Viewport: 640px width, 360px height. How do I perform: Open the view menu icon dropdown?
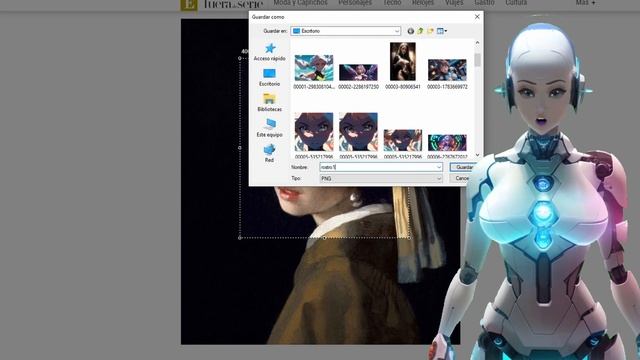click(x=442, y=31)
